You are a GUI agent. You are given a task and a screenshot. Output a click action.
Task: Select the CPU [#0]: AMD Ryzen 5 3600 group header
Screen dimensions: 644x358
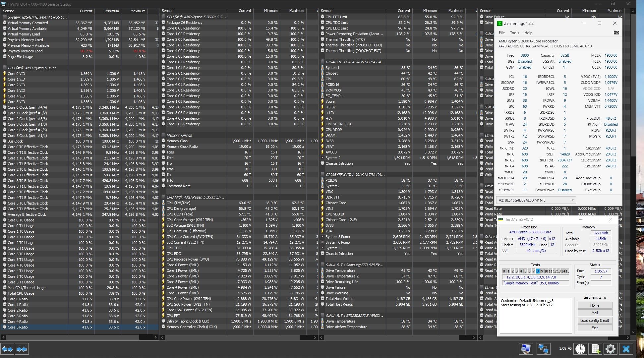(80, 68)
